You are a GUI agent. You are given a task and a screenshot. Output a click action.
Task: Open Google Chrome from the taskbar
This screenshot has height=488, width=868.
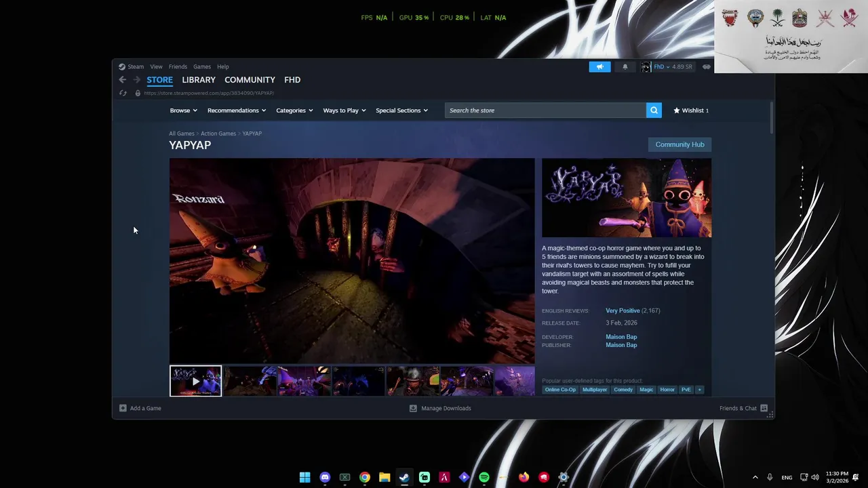(365, 477)
